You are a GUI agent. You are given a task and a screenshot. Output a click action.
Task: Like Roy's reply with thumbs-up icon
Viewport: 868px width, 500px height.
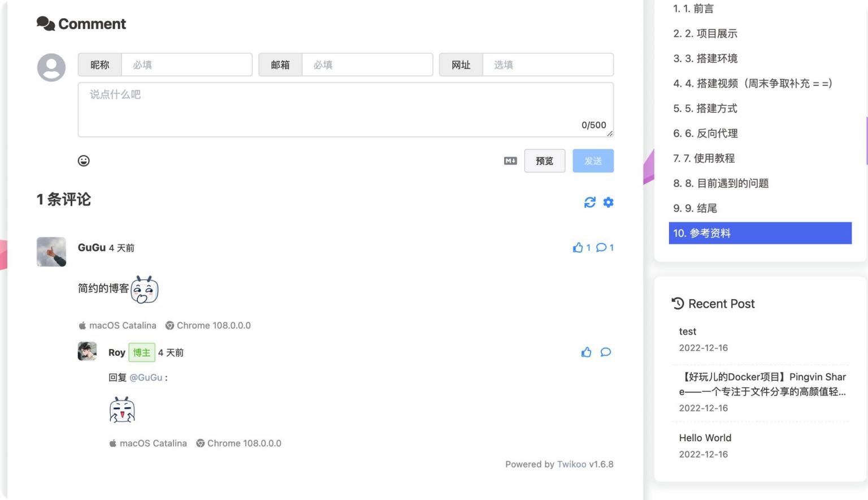click(x=587, y=352)
